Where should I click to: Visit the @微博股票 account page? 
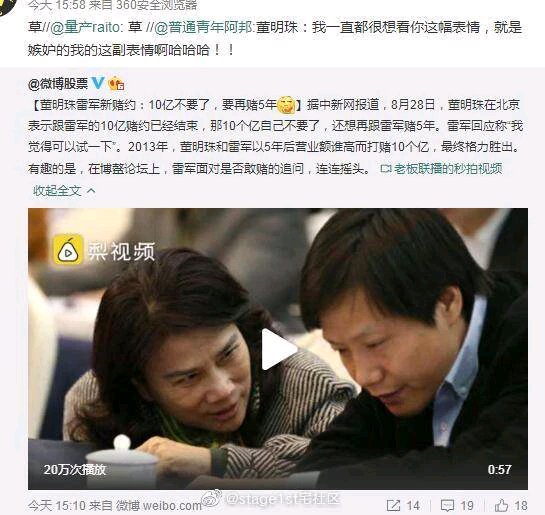[x=58, y=84]
